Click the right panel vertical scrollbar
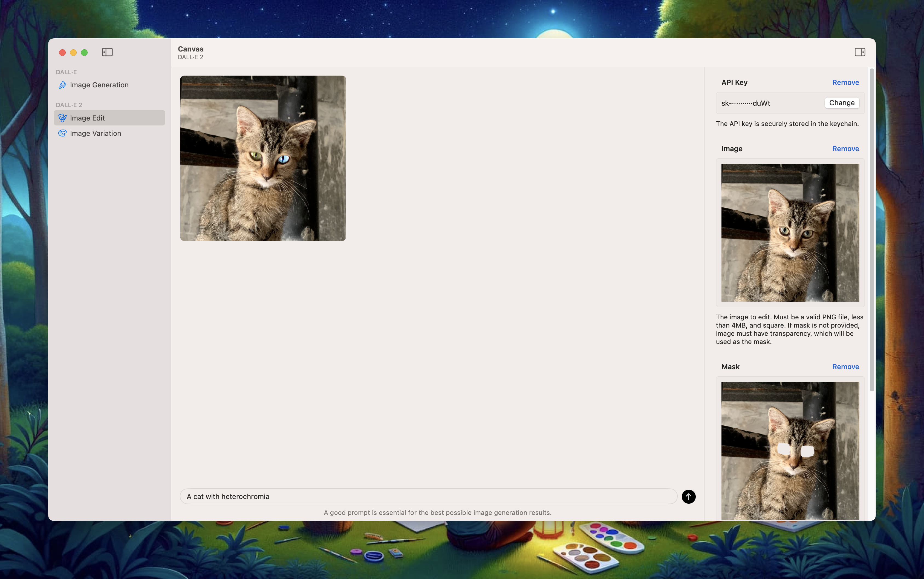Viewport: 924px width, 579px height. tap(871, 230)
